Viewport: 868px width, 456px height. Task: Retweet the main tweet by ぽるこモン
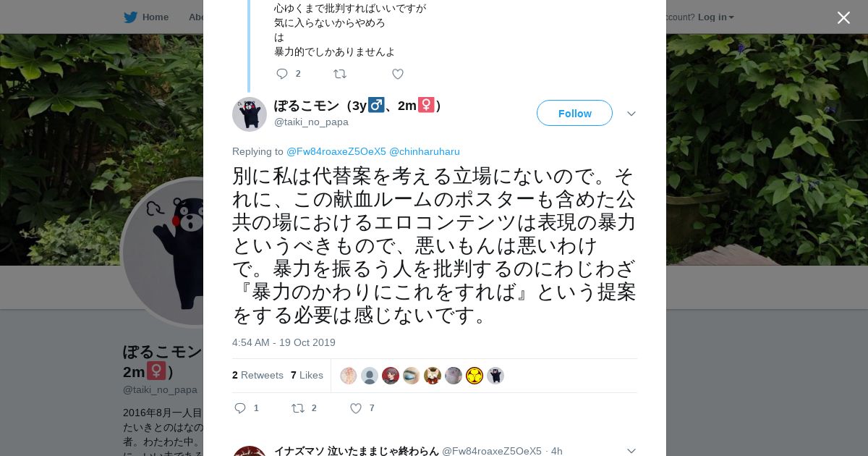[x=298, y=408]
